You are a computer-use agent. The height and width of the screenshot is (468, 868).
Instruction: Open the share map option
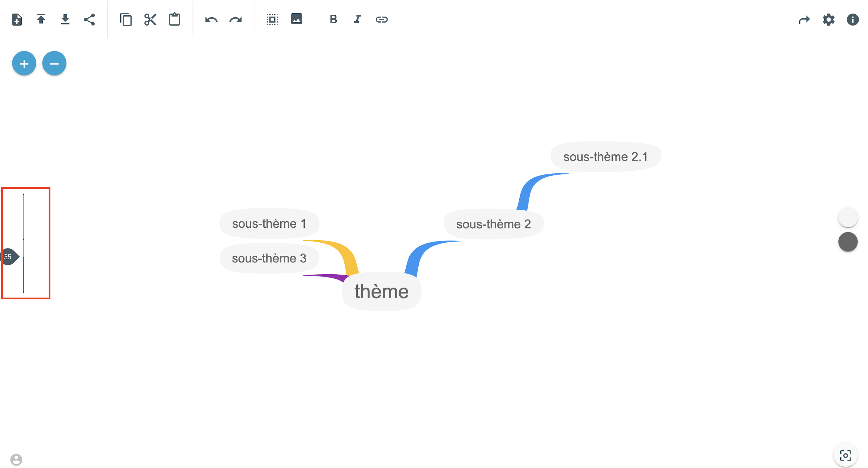click(x=89, y=19)
